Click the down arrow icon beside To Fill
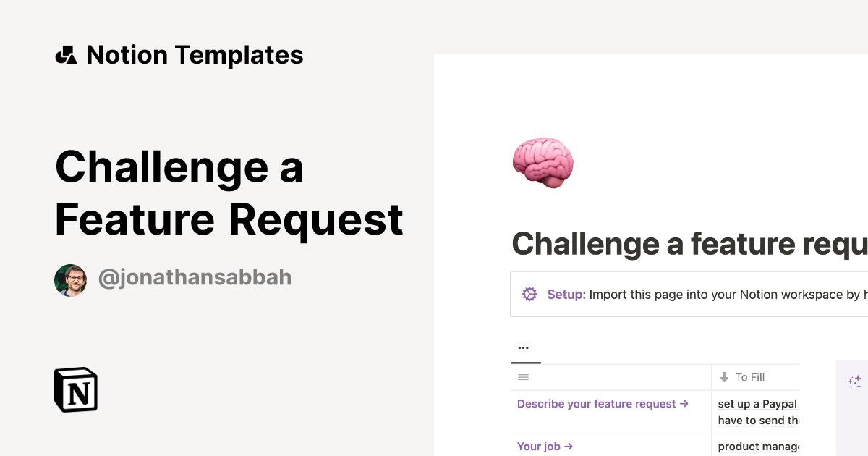This screenshot has height=456, width=868. (x=724, y=377)
